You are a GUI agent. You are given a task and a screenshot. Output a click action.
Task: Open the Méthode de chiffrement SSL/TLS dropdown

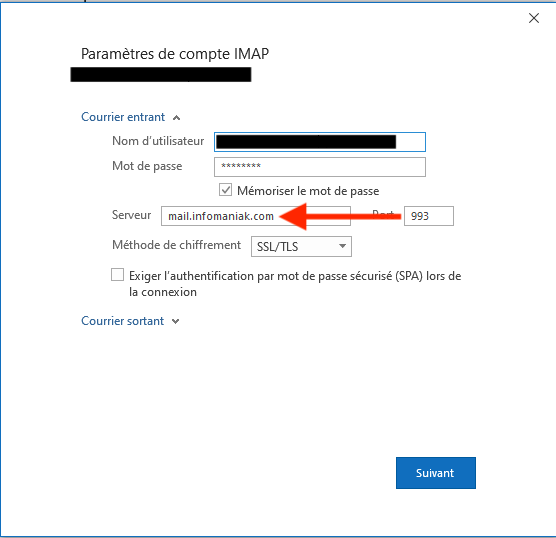[x=301, y=246]
